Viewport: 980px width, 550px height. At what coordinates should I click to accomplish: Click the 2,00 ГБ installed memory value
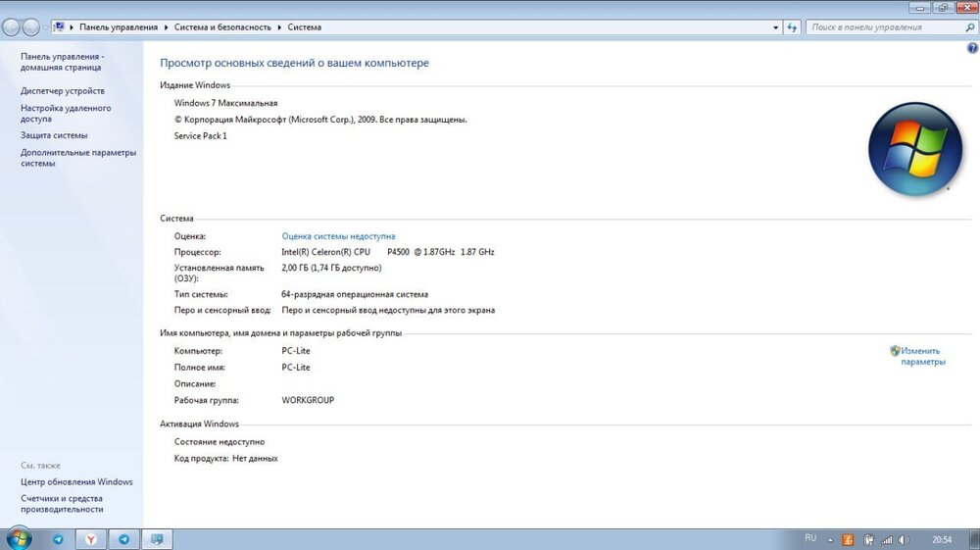pyautogui.click(x=331, y=268)
